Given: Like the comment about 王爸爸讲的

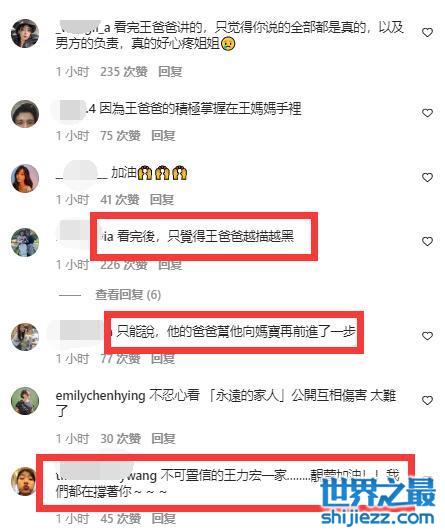Looking at the screenshot, I should (x=427, y=33).
